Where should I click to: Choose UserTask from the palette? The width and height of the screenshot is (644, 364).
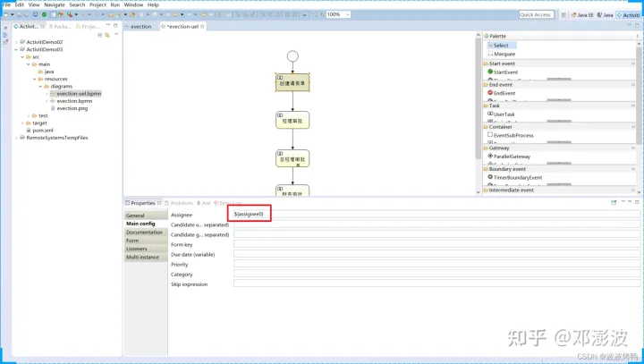504,114
